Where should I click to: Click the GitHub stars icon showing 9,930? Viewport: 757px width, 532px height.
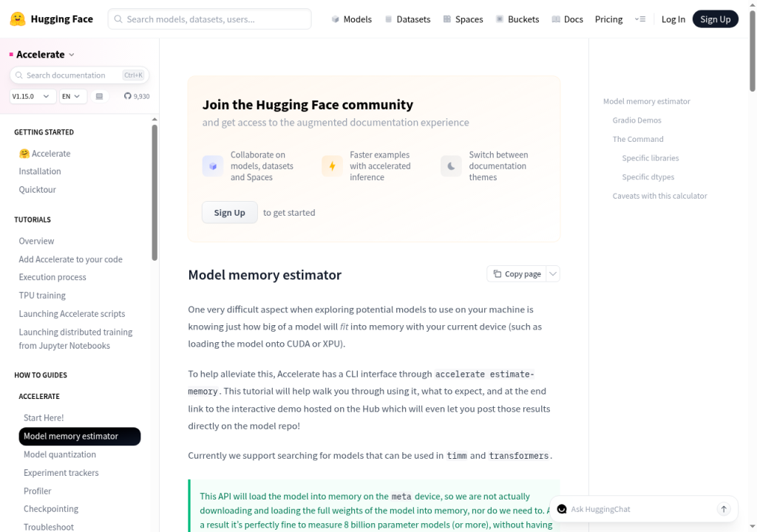(127, 96)
